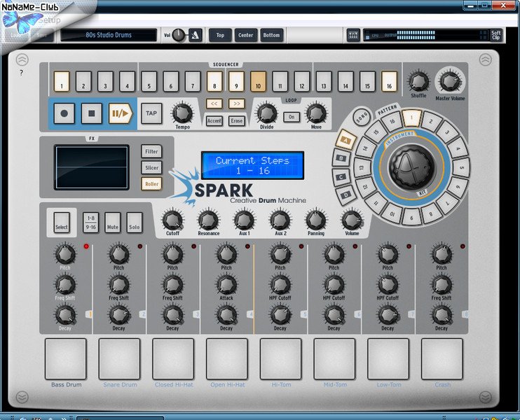Viewport: 520px width, 420px height.
Task: Switch to the Center panel view
Action: [245, 35]
